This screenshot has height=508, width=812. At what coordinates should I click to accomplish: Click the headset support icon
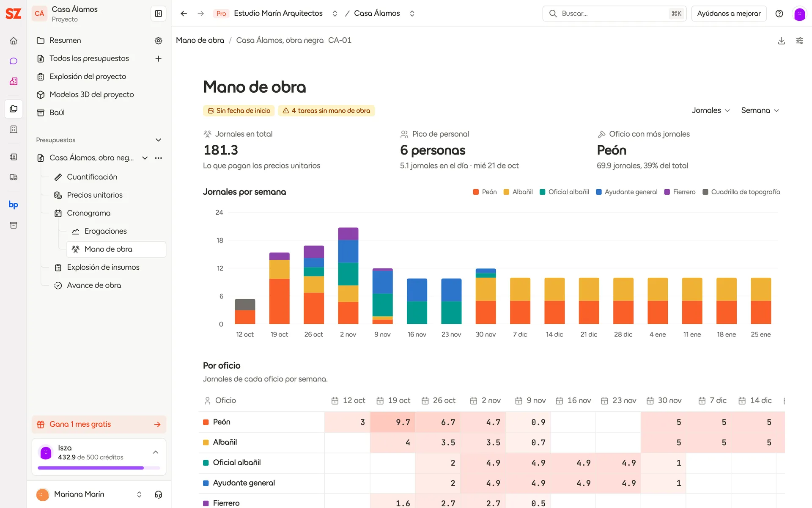click(159, 494)
